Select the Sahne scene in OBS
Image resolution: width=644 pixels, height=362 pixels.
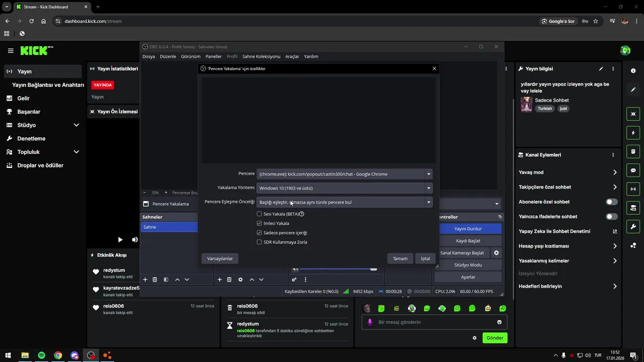coord(170,227)
